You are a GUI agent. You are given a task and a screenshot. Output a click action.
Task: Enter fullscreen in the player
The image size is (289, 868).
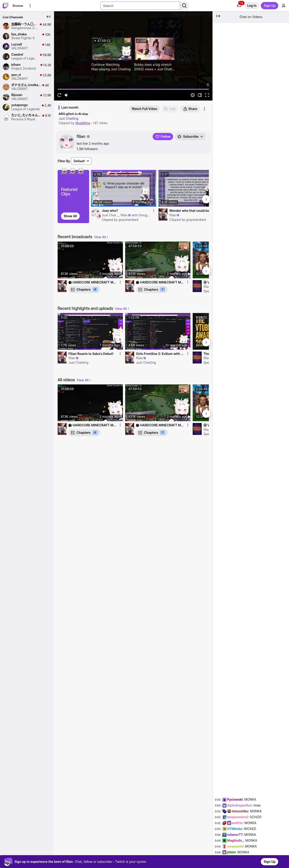tap(207, 95)
